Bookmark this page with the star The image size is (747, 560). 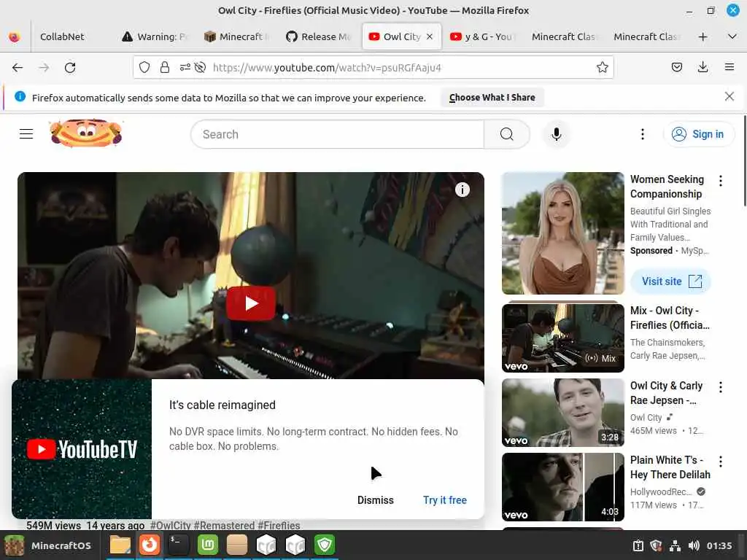coord(602,68)
